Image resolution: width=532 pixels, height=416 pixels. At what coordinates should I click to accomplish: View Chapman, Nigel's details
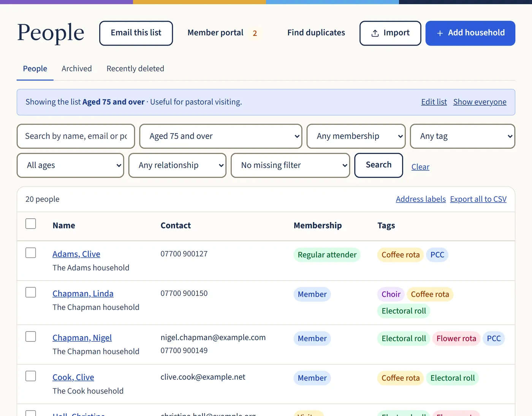click(82, 338)
